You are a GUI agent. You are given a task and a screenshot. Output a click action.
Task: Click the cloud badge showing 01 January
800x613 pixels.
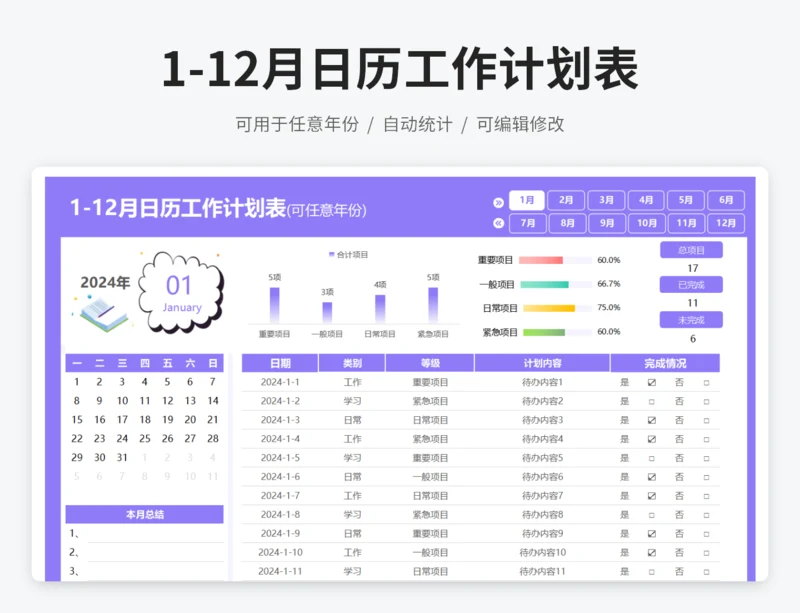[x=181, y=293]
